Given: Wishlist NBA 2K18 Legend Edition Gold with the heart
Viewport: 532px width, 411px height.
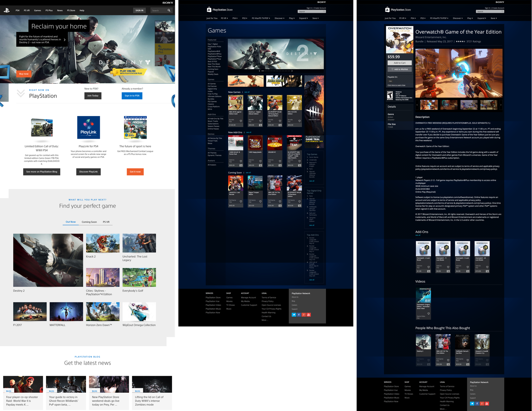Looking at the screenshot, I should tap(241, 121).
